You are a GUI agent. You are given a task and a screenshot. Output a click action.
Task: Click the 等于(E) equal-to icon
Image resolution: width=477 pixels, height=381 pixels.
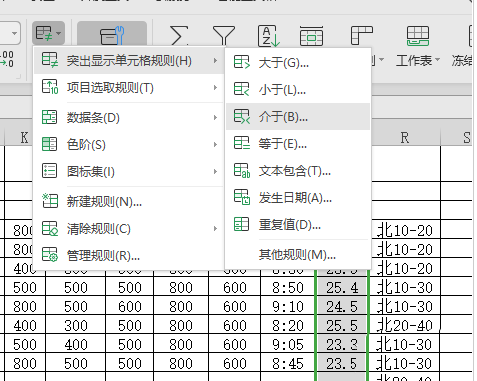pos(242,143)
